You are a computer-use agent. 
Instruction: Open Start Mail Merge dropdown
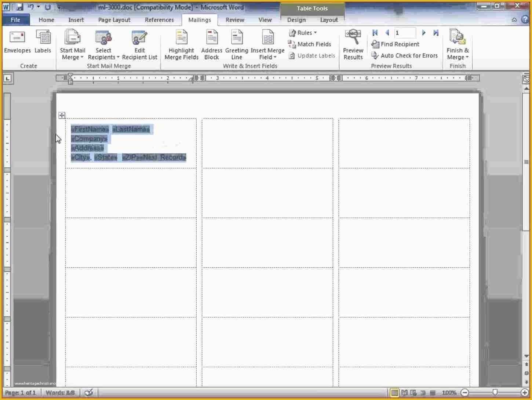click(72, 45)
